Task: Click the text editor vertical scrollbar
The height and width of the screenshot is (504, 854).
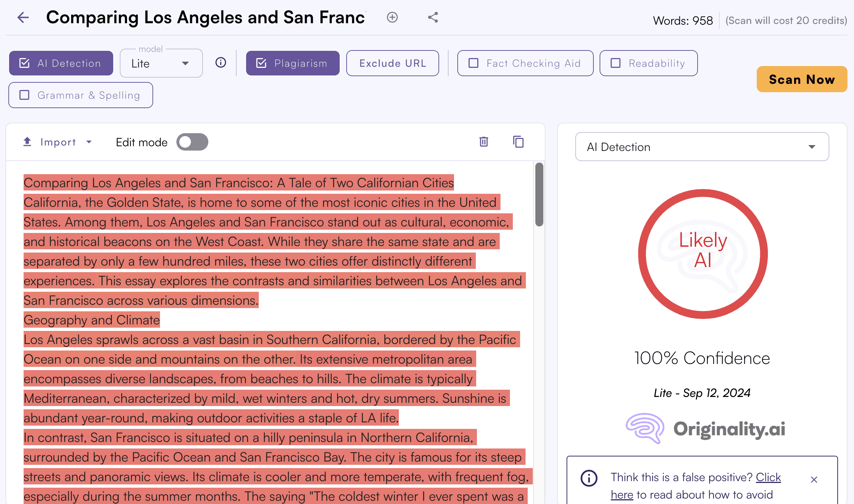Action: (x=539, y=194)
